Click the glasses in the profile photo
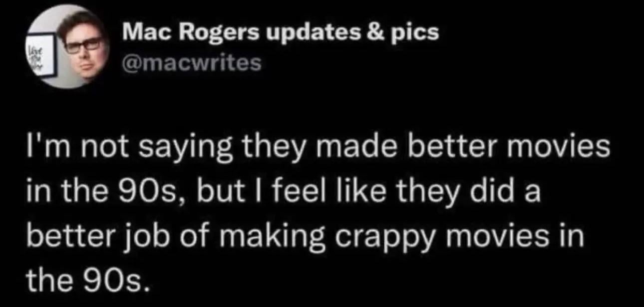 tap(83, 44)
